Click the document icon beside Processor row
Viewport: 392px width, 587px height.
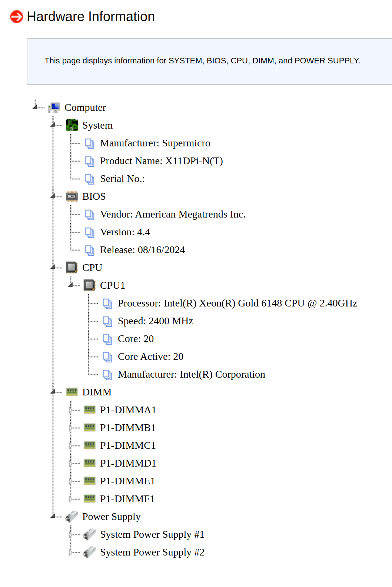click(107, 304)
